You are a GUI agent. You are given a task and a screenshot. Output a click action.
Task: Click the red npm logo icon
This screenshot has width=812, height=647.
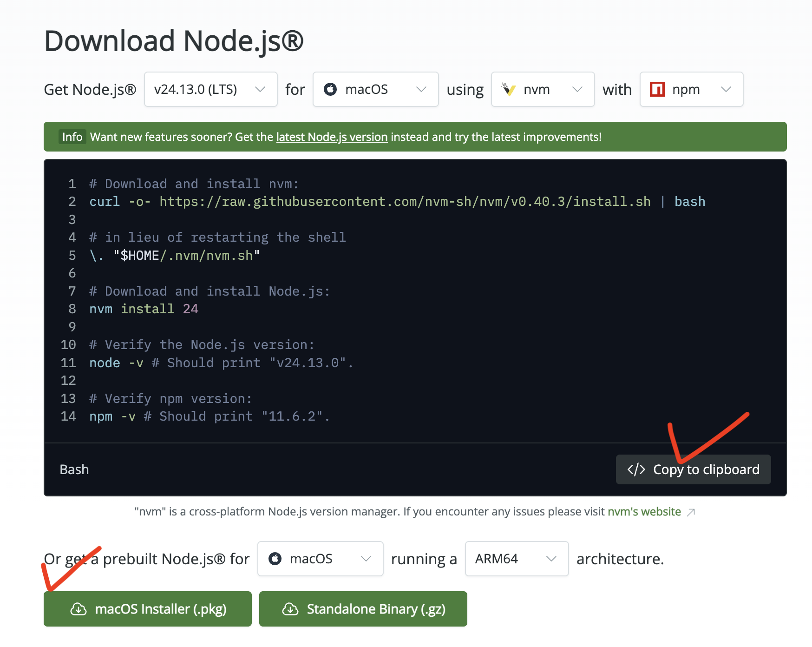657,89
